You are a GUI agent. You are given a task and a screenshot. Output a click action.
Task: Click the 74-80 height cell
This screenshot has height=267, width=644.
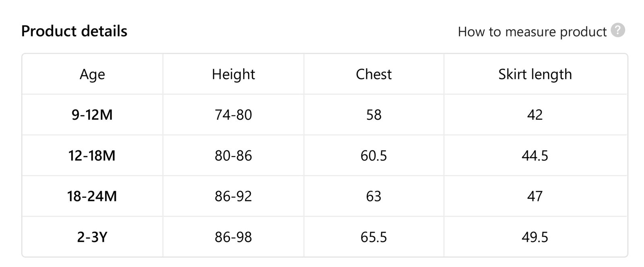(233, 115)
